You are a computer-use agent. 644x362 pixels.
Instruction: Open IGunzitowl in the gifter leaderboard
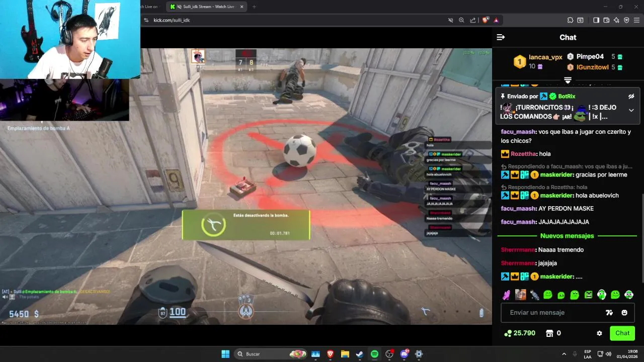tap(592, 67)
